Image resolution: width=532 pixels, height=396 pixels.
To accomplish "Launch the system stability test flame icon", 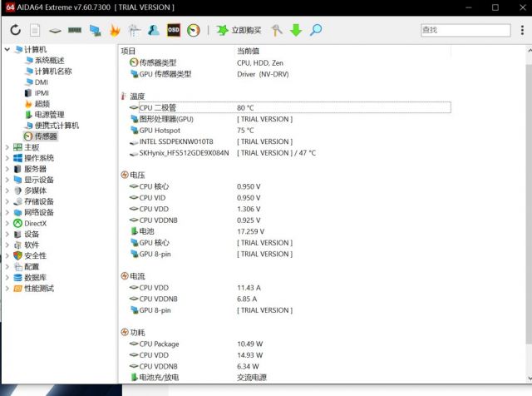I will (x=115, y=30).
